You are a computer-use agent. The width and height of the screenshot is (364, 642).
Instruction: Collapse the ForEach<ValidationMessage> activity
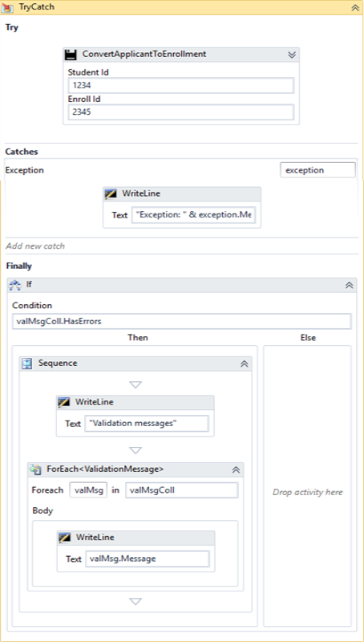coord(236,470)
